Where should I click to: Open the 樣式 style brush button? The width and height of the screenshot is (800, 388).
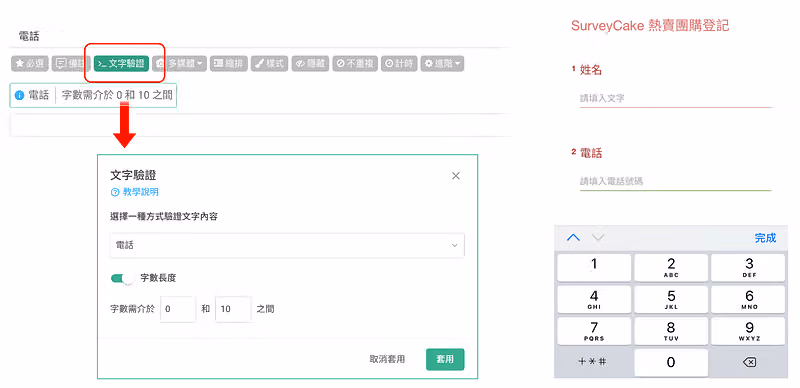click(x=269, y=64)
